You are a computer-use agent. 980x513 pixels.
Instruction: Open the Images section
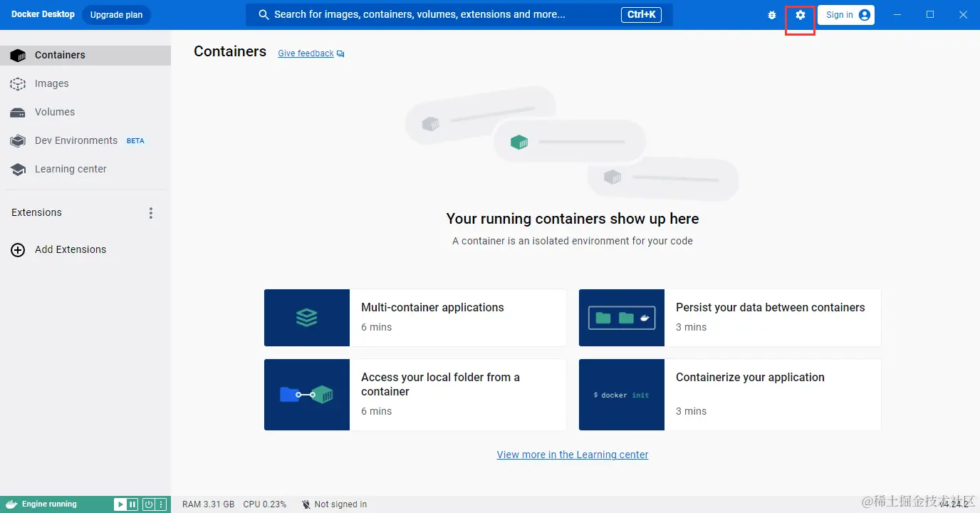[85, 83]
